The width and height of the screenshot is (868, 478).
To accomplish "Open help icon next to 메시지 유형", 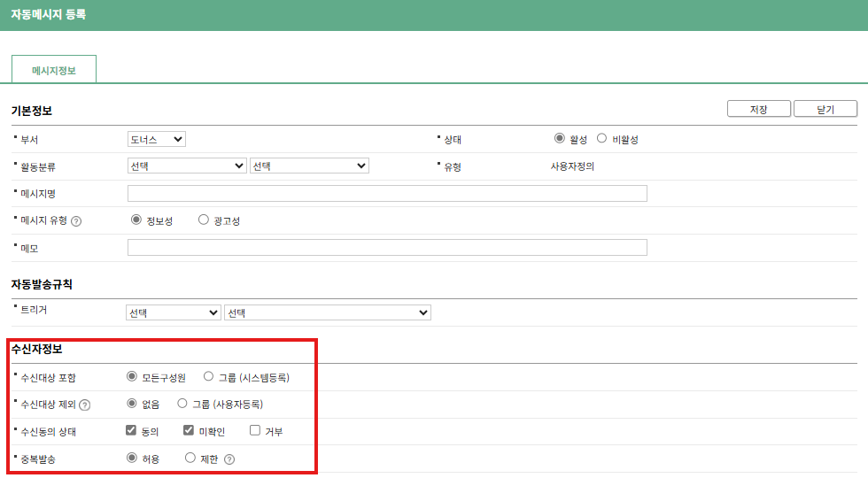I will pos(76,221).
